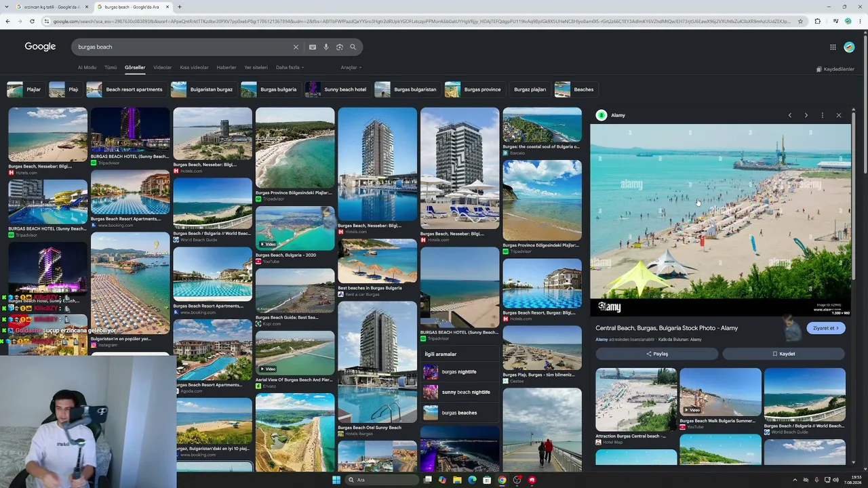Viewport: 868px width, 488px height.
Task: Open Chrome extensions puzzle menu
Action: [818, 21]
